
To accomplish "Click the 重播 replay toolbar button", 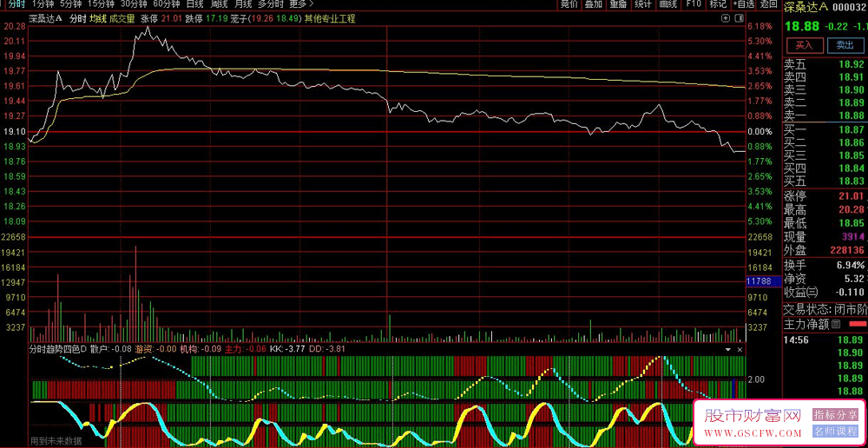I will pyautogui.click(x=618, y=3).
